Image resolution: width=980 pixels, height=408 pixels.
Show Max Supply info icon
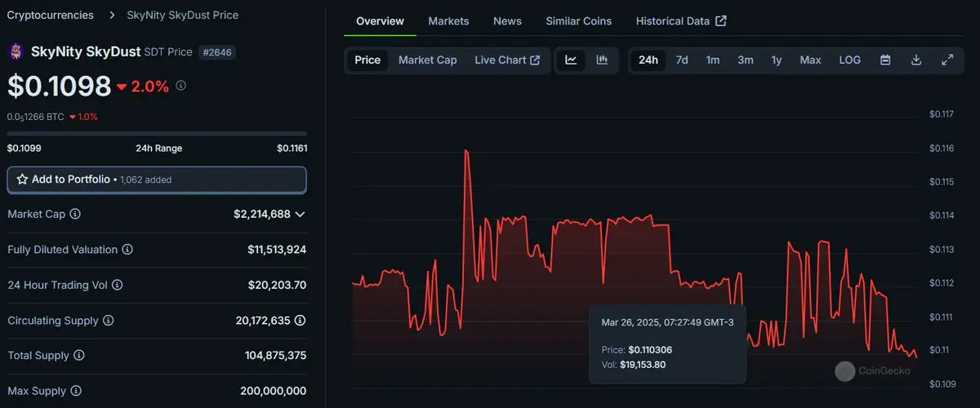75,391
